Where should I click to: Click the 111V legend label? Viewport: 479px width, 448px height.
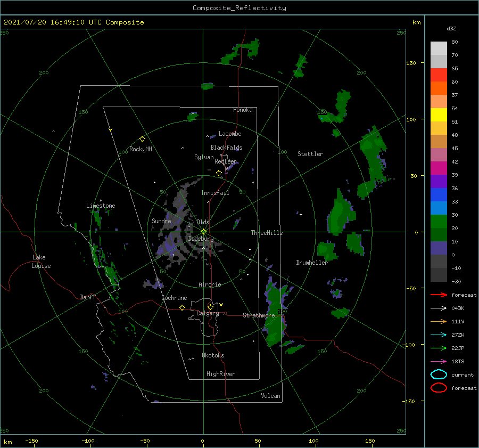(x=458, y=321)
